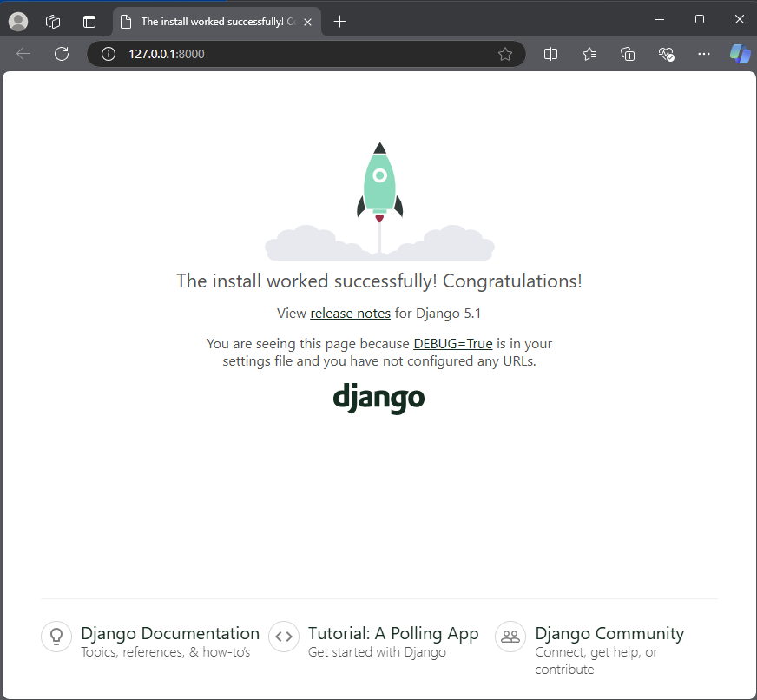Add page to favorites with star icon
The height and width of the screenshot is (700, 757).
click(x=505, y=54)
